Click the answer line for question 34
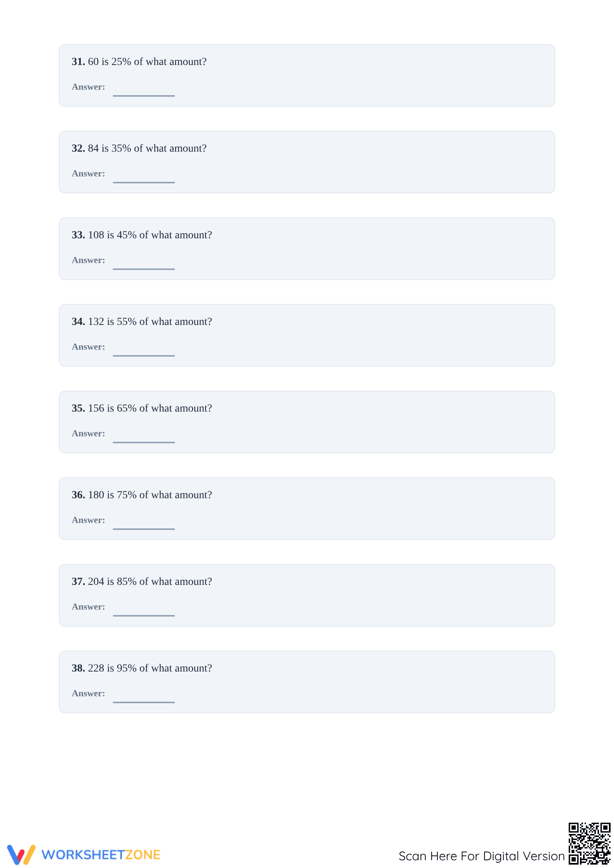This screenshot has height=868, width=614. 144,355
